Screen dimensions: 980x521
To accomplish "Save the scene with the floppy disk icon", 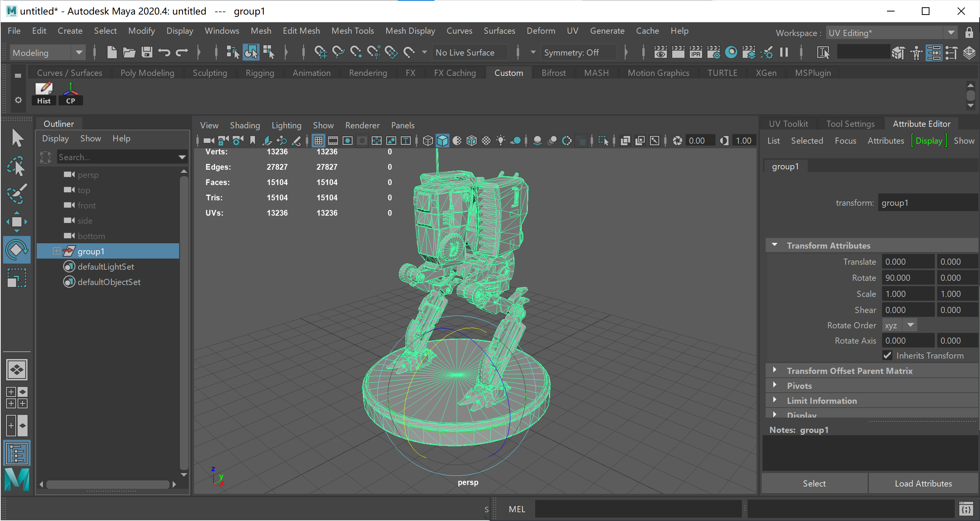I will click(x=147, y=52).
